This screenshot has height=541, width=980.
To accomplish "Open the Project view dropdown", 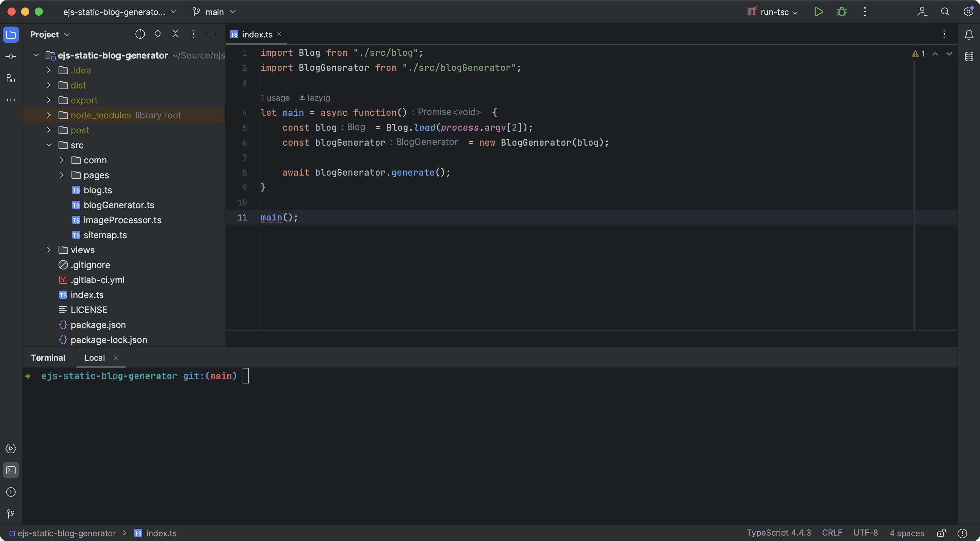I will tap(50, 34).
